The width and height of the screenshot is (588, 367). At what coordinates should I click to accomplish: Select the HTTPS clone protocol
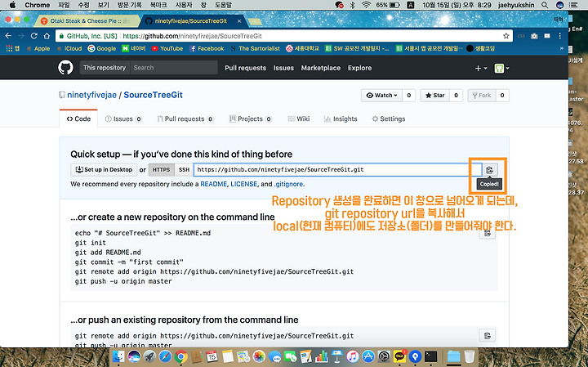point(161,170)
